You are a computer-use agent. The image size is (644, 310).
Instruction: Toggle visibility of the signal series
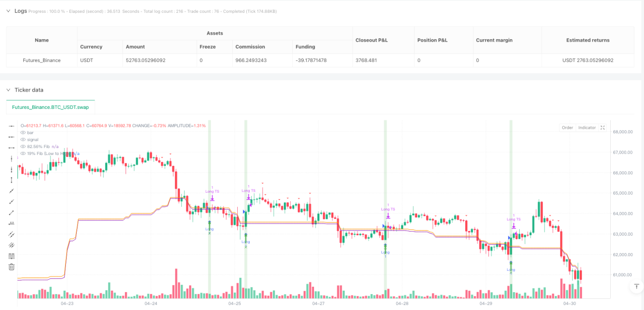point(23,140)
